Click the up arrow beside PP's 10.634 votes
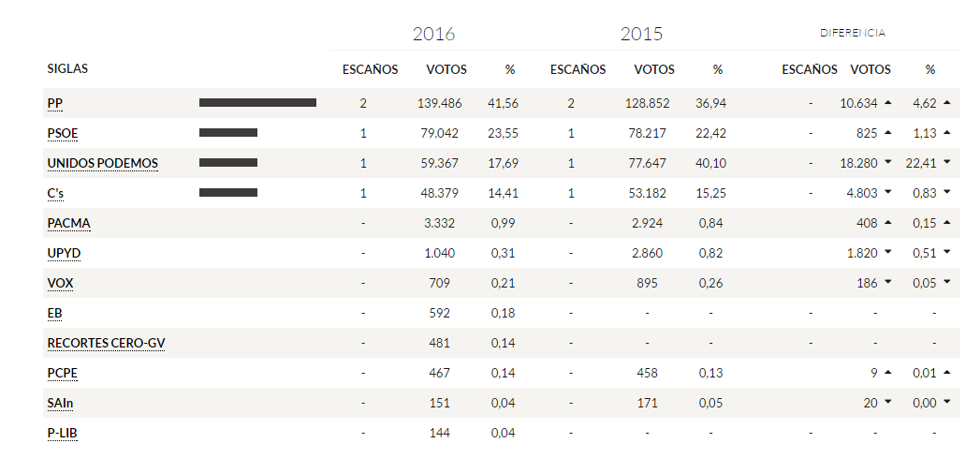980x473 pixels. pyautogui.click(x=887, y=103)
